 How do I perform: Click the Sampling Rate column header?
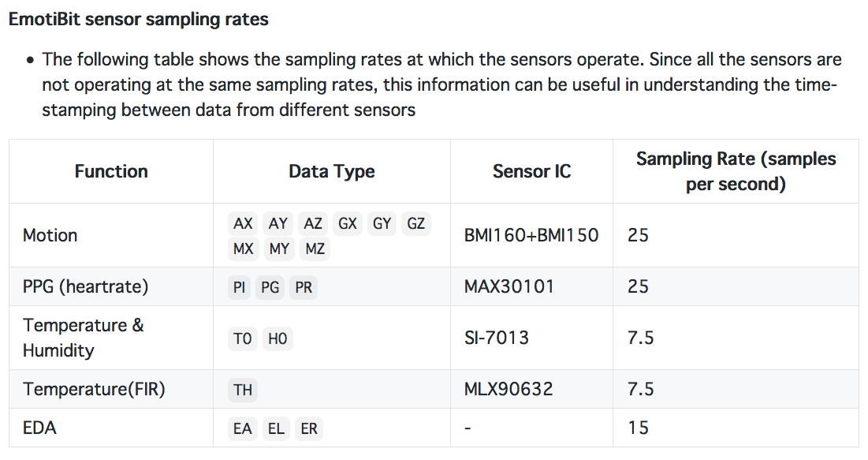point(736,171)
